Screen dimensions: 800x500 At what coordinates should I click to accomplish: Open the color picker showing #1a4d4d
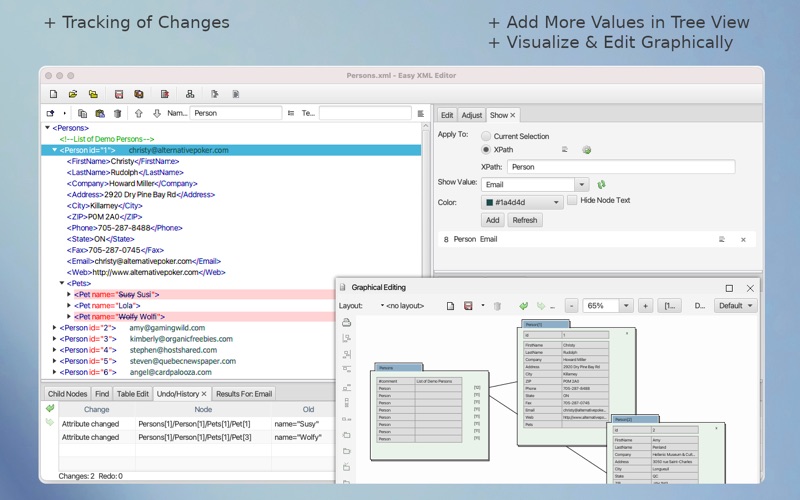(522, 203)
